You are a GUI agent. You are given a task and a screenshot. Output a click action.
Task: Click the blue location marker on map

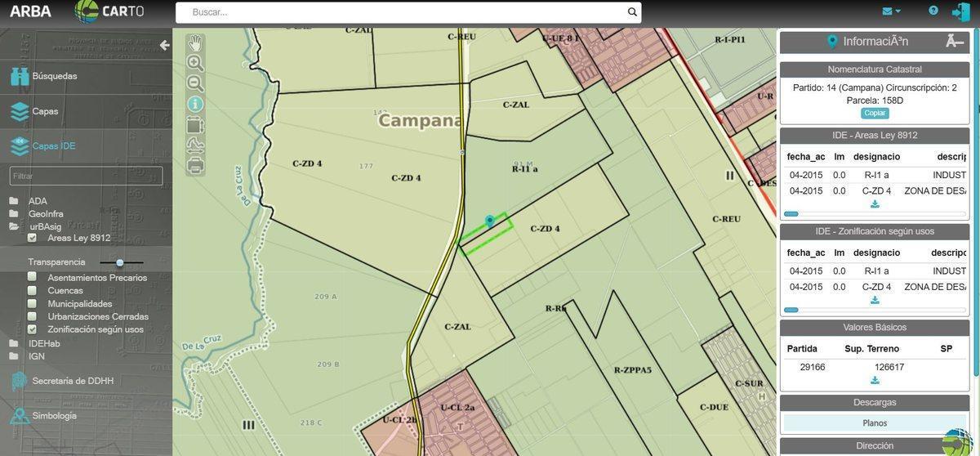point(490,221)
